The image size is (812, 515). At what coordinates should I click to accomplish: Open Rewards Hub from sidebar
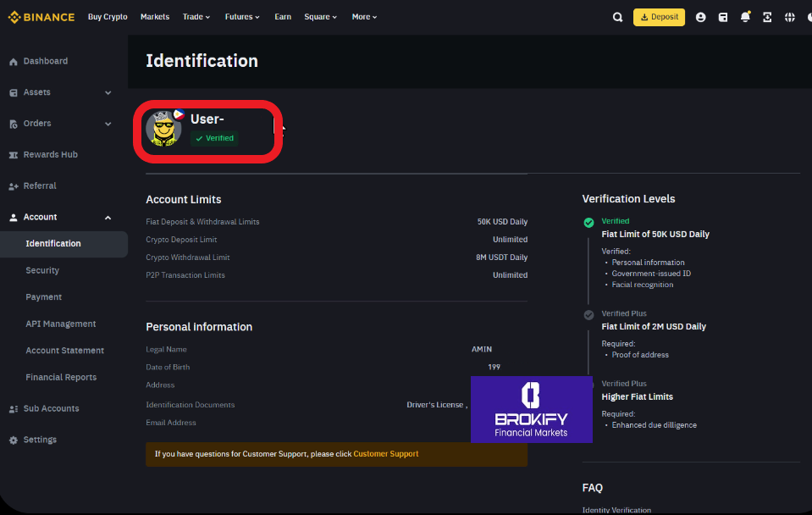click(50, 155)
